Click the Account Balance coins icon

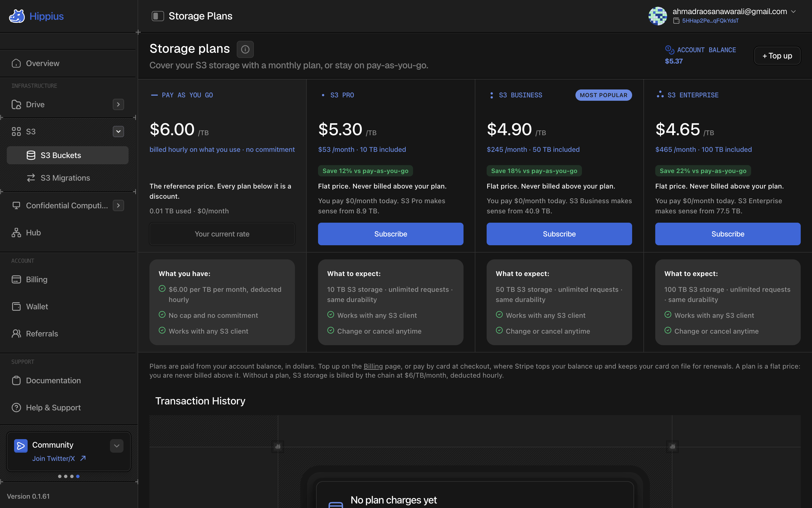669,50
